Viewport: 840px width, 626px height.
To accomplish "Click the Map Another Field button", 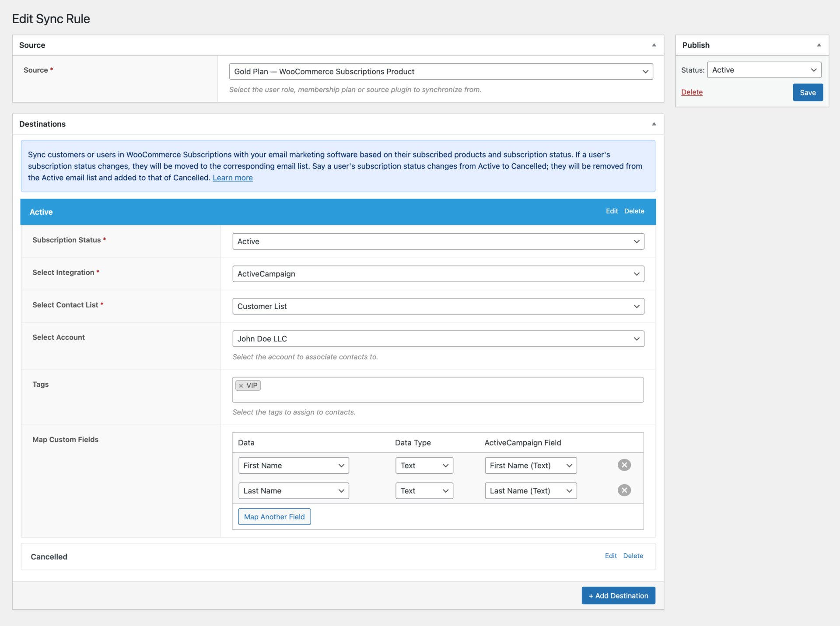I will click(x=274, y=516).
